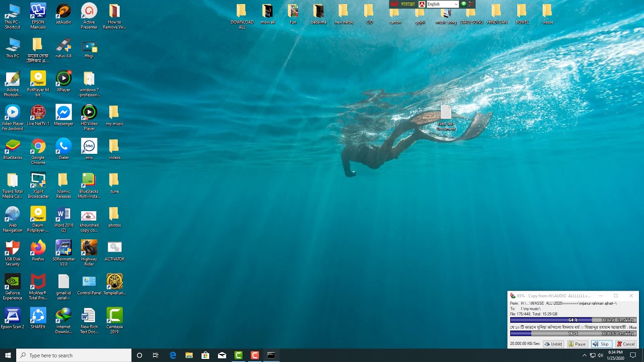Open the English language dropdown
Screen dimensions: 644x362
[442, 4]
